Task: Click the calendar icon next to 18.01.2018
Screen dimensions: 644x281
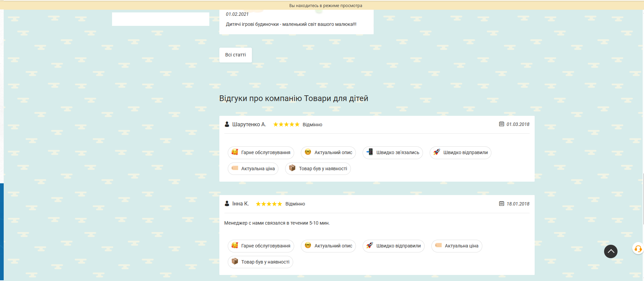Action: [x=501, y=203]
